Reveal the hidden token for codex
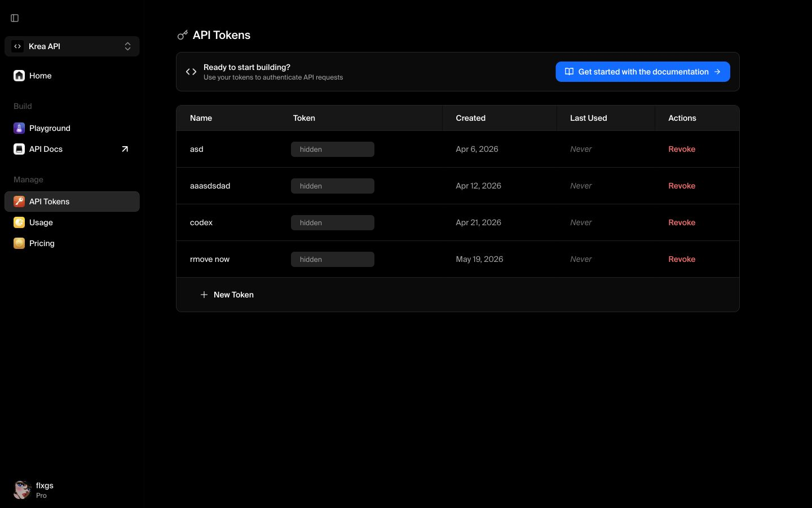 [x=333, y=222]
